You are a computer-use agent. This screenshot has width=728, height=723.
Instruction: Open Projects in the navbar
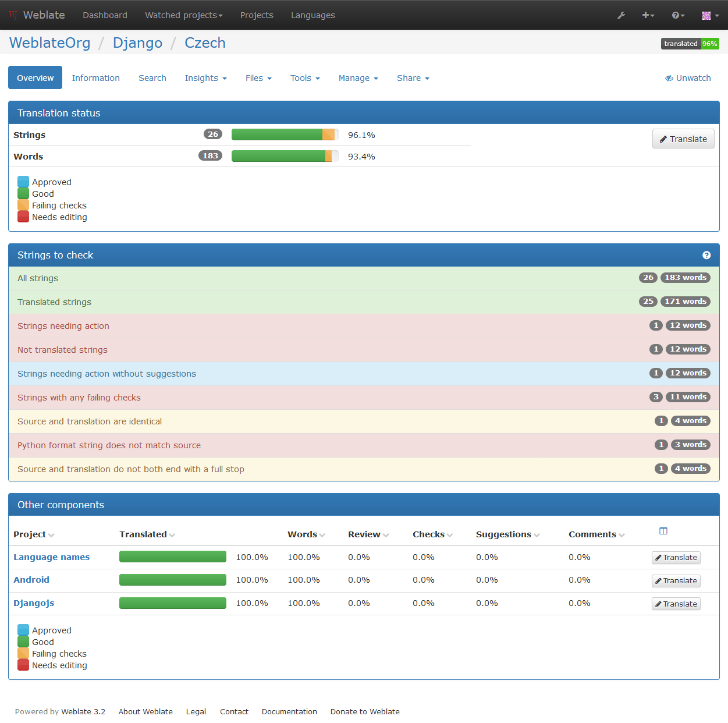(x=257, y=15)
